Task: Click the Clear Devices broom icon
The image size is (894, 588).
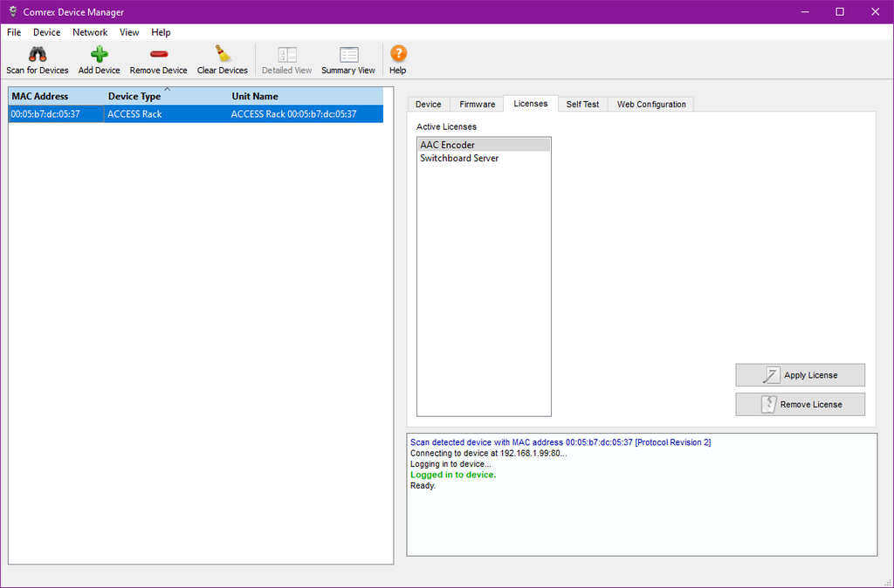Action: click(x=223, y=55)
